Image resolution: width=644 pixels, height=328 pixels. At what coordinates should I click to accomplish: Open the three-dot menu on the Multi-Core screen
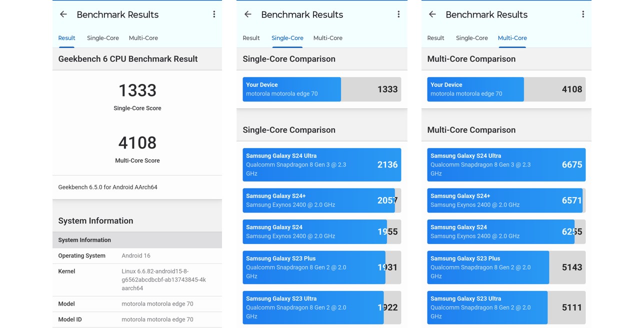click(583, 14)
